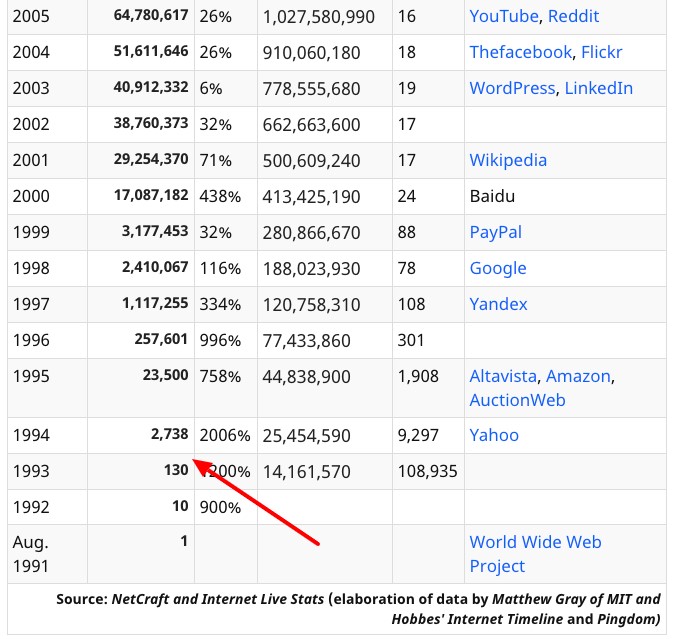Click the value 51,611,646
The height and width of the screenshot is (639, 674).
151,51
